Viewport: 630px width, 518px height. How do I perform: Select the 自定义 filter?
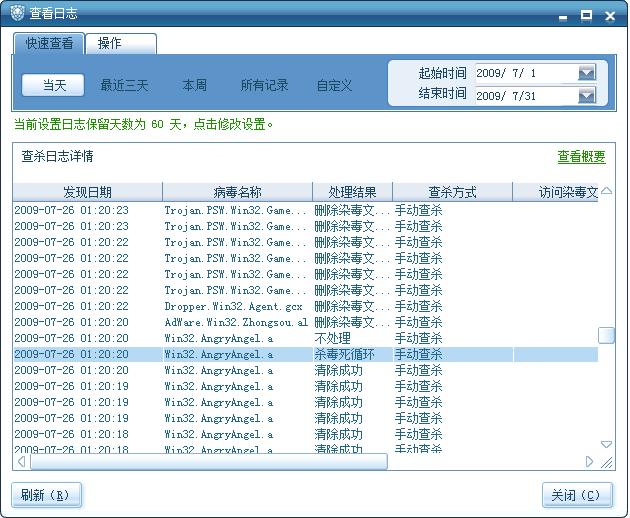tap(334, 85)
